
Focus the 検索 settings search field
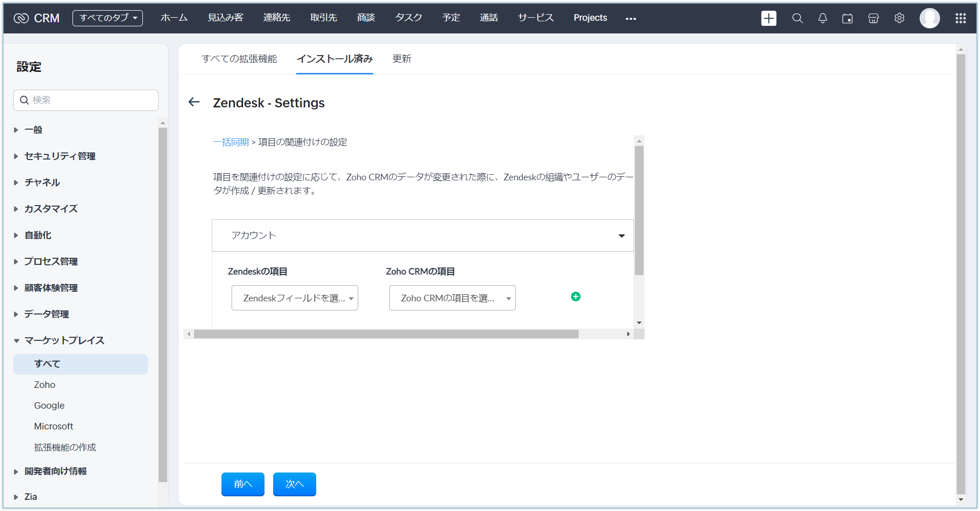click(x=86, y=100)
